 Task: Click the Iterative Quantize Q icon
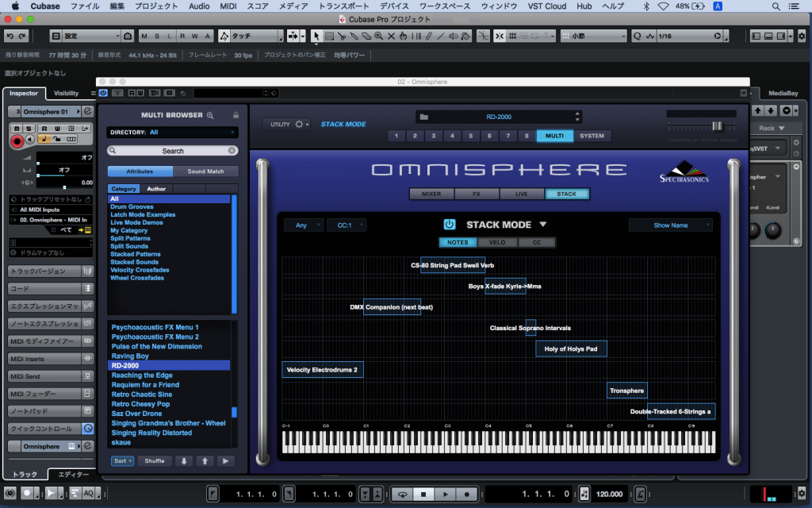(x=637, y=36)
